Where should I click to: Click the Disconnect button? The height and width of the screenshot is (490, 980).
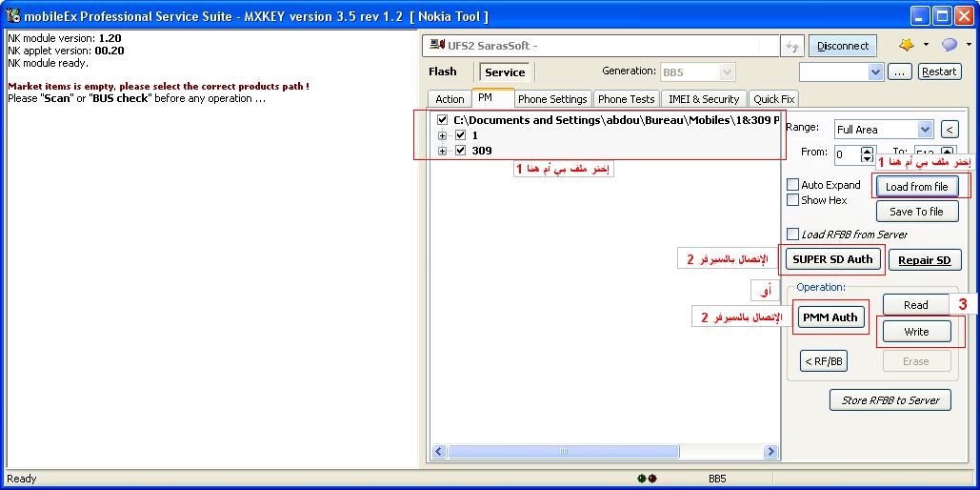click(843, 46)
